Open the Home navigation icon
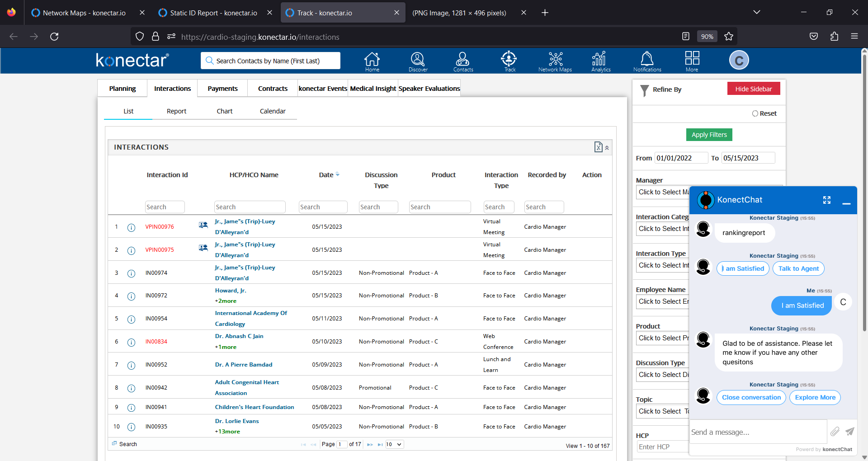 coord(372,61)
